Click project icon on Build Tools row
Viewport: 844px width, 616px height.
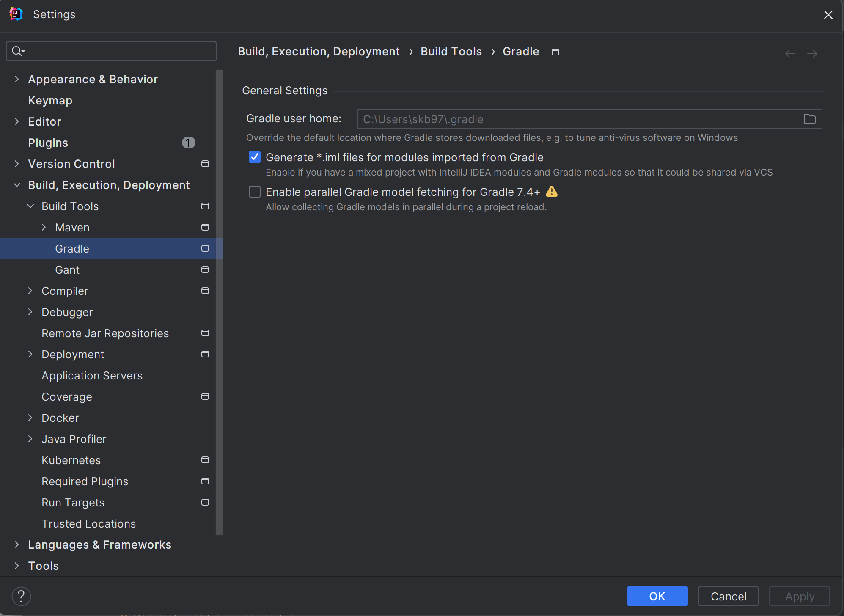click(205, 206)
